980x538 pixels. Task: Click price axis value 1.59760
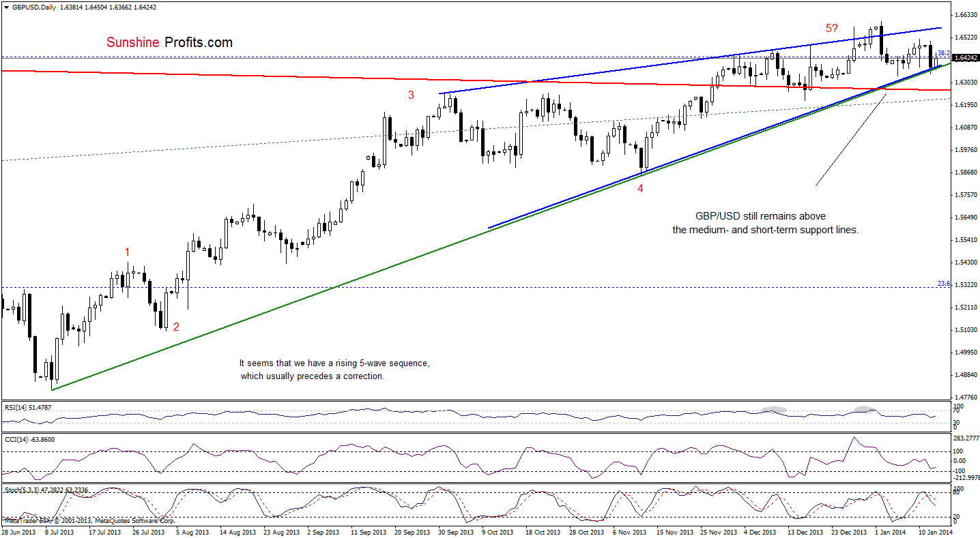(x=964, y=149)
